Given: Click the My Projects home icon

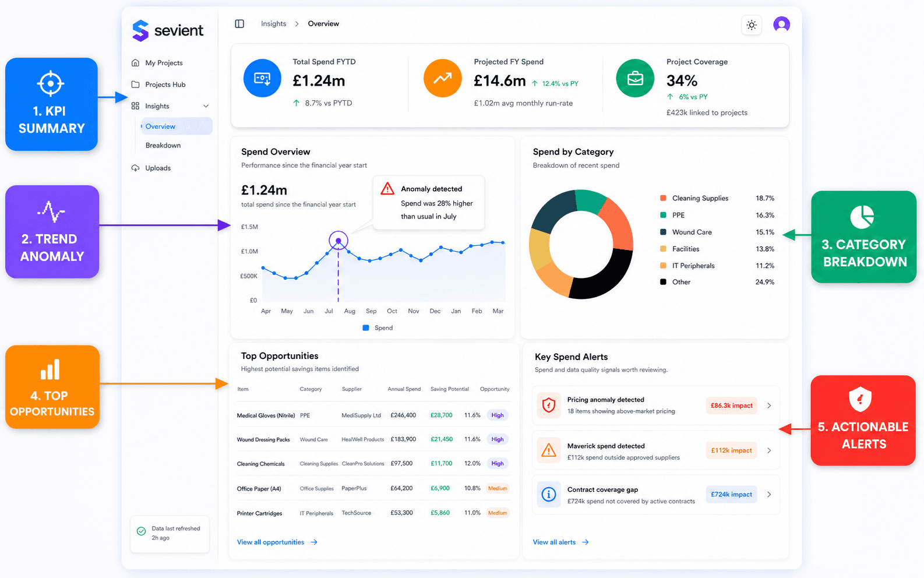Looking at the screenshot, I should [x=135, y=63].
